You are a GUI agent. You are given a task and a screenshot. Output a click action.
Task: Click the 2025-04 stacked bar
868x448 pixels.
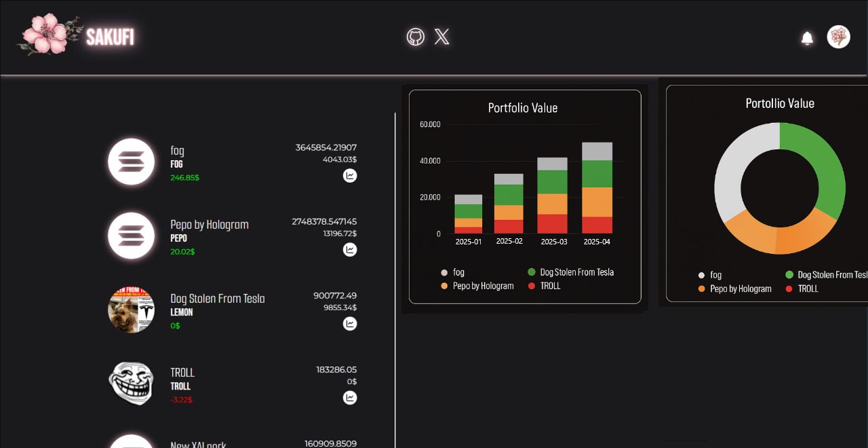click(x=597, y=188)
